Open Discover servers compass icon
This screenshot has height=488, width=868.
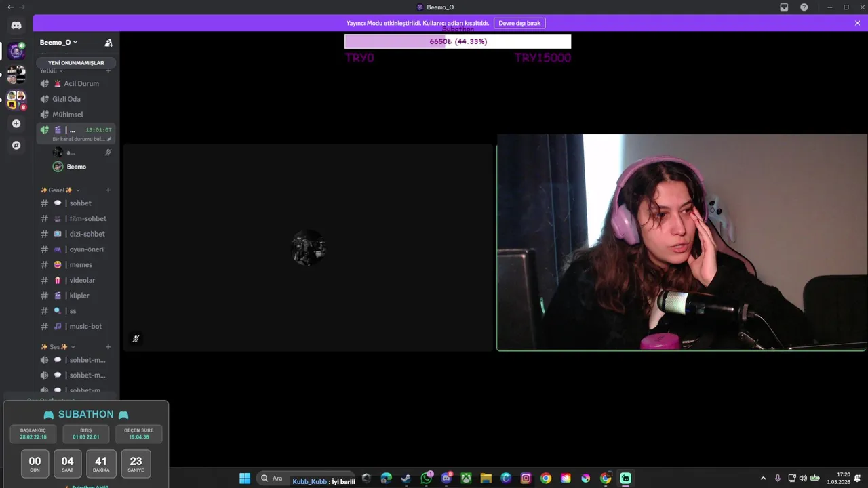(16, 145)
